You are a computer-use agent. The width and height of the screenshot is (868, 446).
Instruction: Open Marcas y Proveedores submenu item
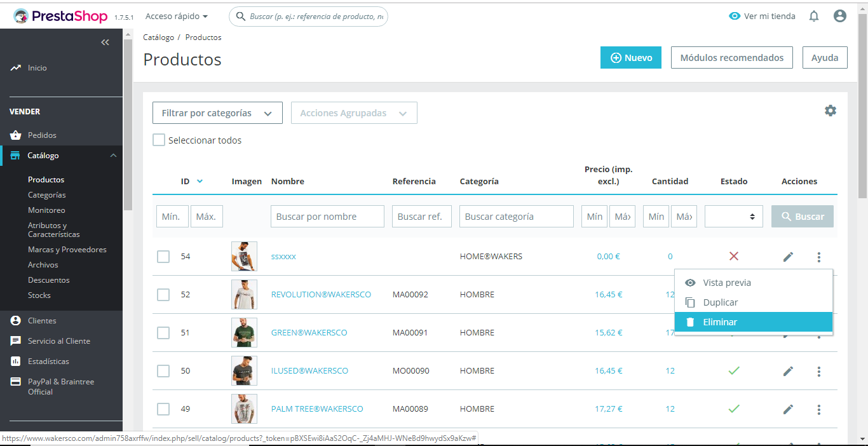coord(67,250)
